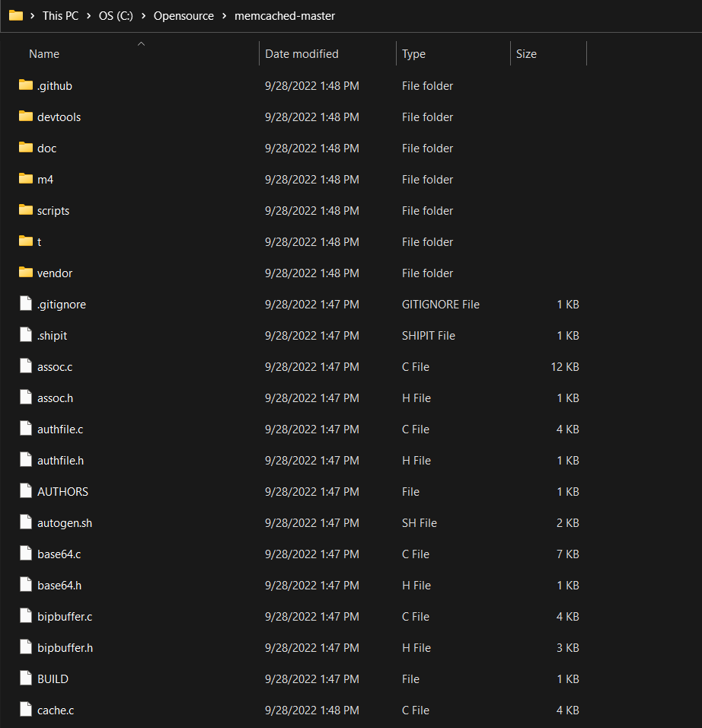The image size is (702, 728).
Task: Click the GITIGNORE File type cell
Action: [441, 305]
